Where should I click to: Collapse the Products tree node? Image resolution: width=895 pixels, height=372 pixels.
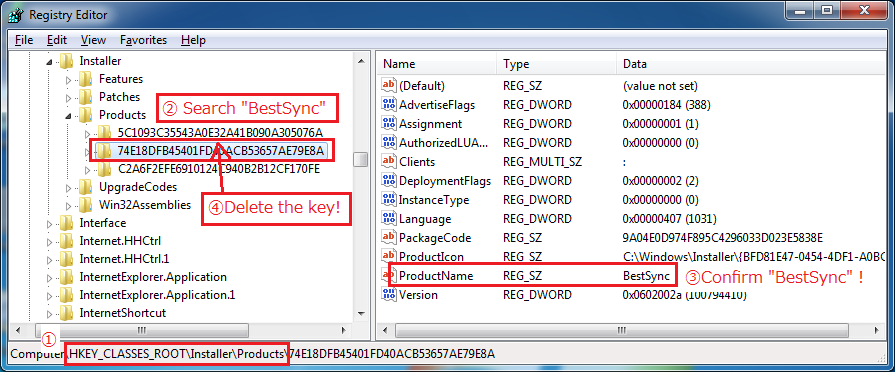click(x=68, y=115)
